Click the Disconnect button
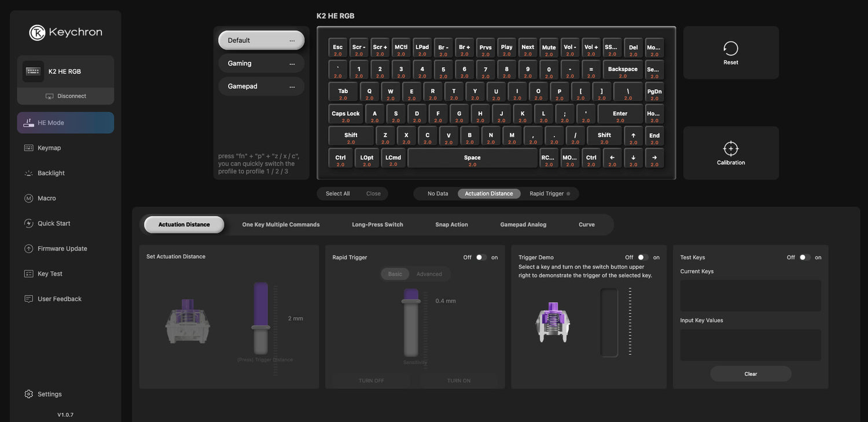Image resolution: width=868 pixels, height=422 pixels. [65, 96]
